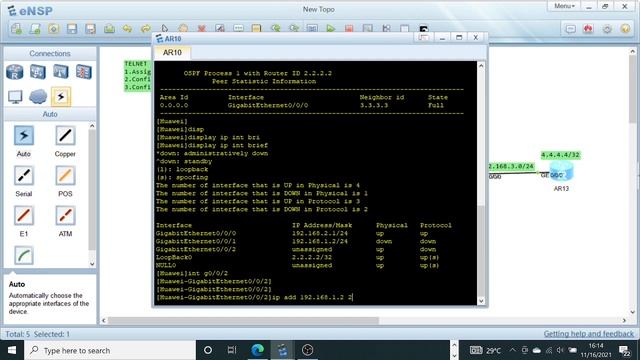Open the help question-mark icon
Screen dimensions: 640x360
click(625, 29)
